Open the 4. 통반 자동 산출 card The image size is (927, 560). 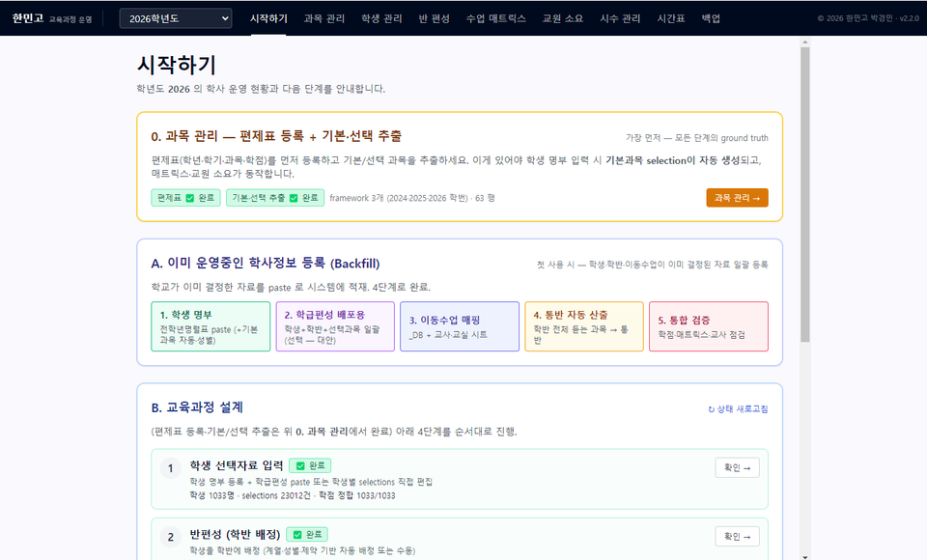tap(584, 326)
